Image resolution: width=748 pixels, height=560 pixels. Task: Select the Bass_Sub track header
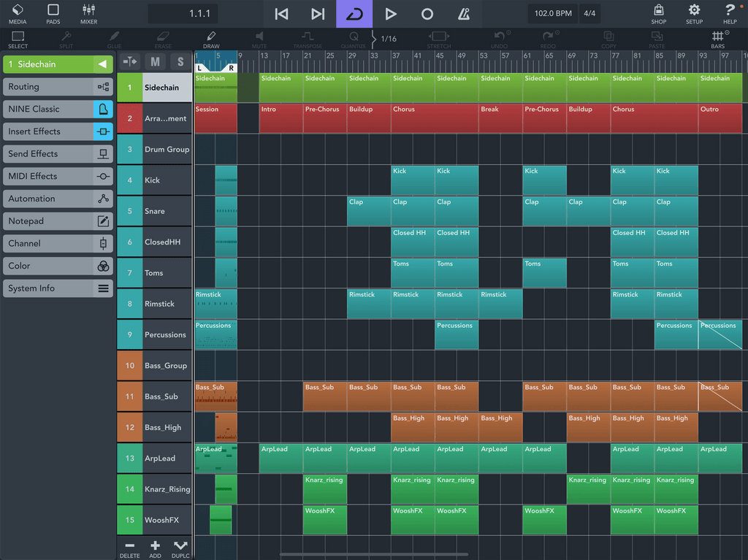point(155,396)
